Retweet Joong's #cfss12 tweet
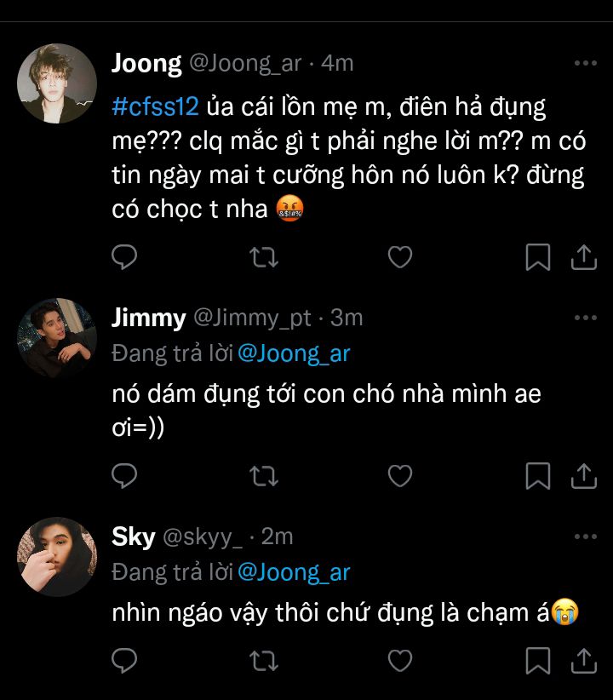Image resolution: width=613 pixels, height=700 pixels. [263, 256]
